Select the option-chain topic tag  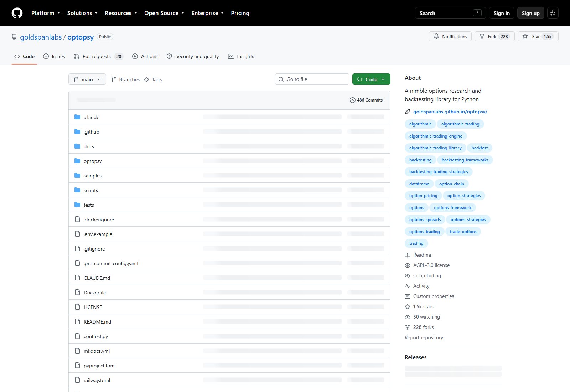tap(452, 184)
